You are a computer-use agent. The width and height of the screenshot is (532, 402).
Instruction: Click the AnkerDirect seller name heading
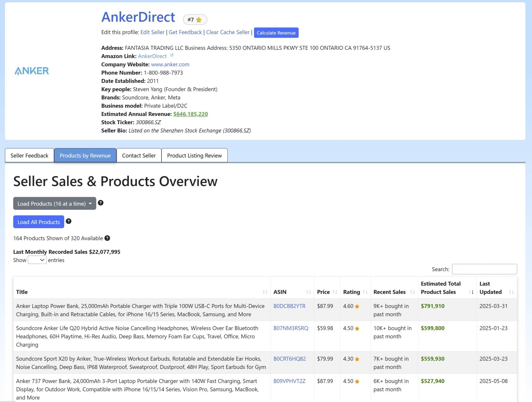pos(138,17)
